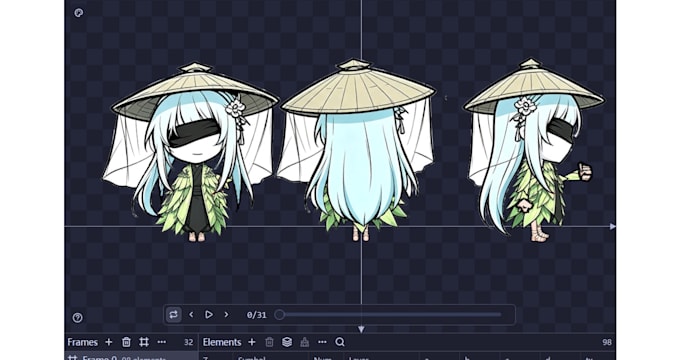Click the 0/31 frame counter
Screen dimensions: 680x360
pos(256,315)
